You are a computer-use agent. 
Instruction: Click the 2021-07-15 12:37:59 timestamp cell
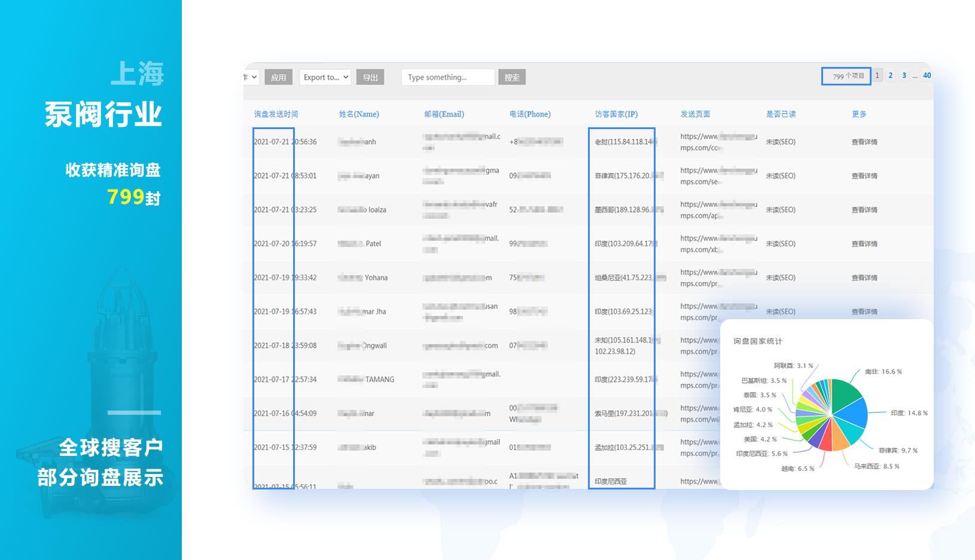click(x=285, y=448)
